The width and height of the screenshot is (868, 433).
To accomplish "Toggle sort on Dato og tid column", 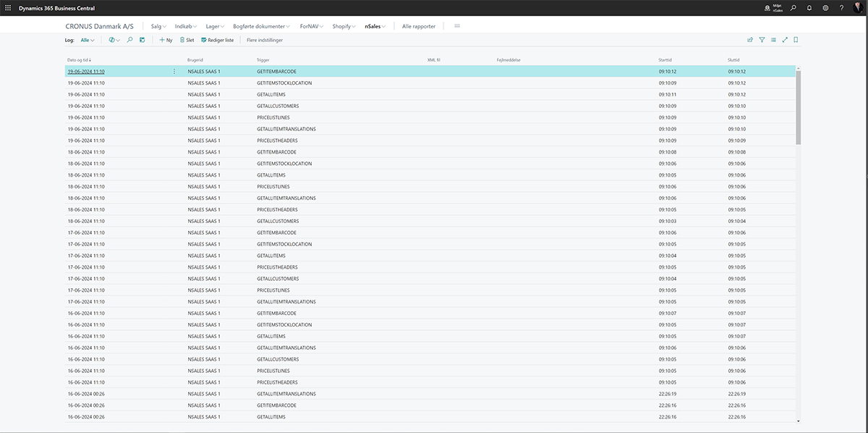I will tap(79, 60).
